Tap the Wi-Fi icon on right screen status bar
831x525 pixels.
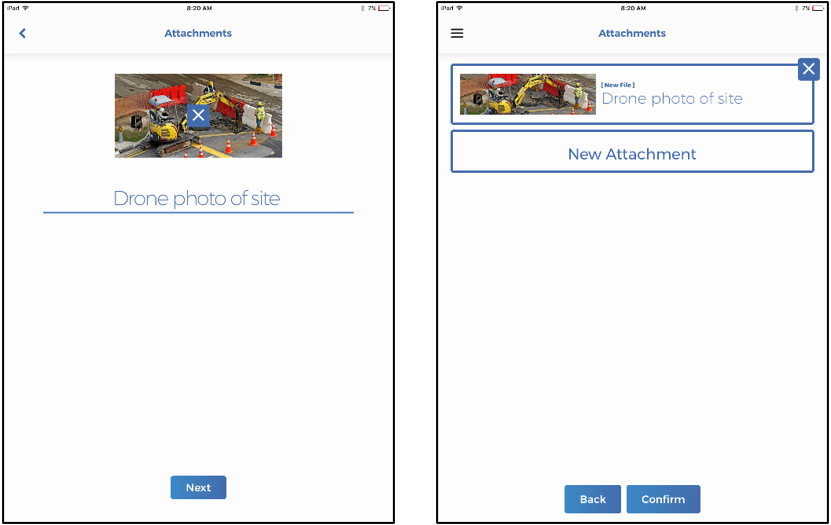pyautogui.click(x=459, y=8)
